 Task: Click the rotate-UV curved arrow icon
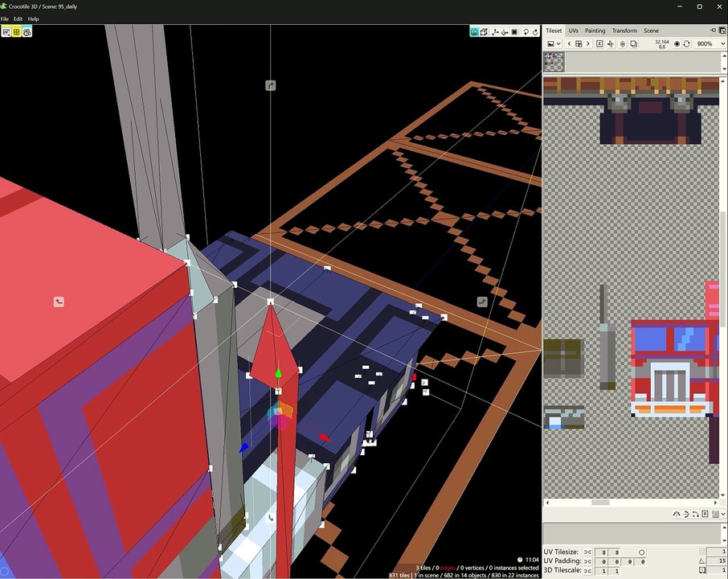pyautogui.click(x=695, y=514)
